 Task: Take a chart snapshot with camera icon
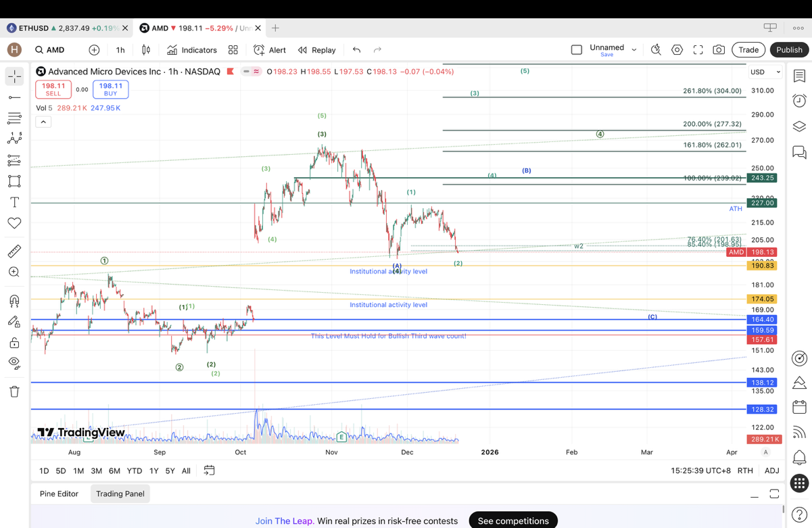click(x=719, y=50)
